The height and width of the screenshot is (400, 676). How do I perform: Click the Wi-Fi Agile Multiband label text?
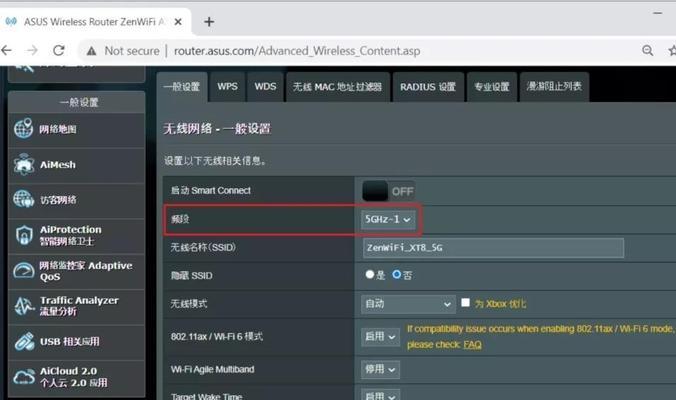(213, 369)
